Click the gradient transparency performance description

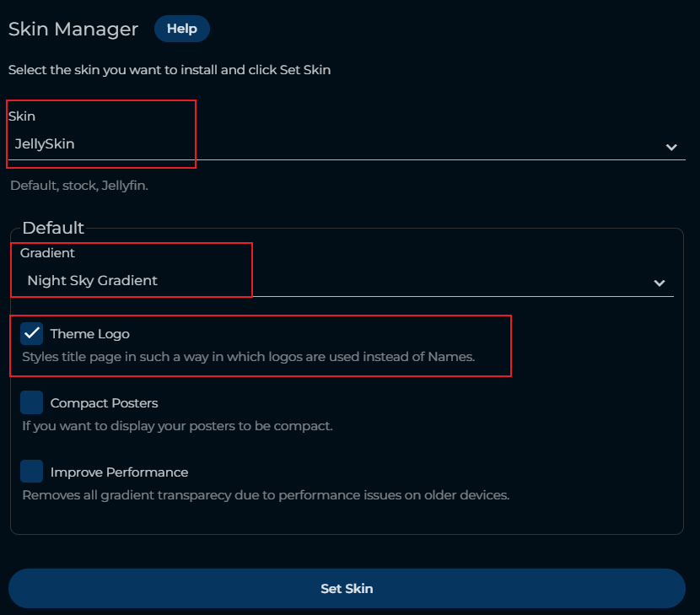[x=266, y=495]
